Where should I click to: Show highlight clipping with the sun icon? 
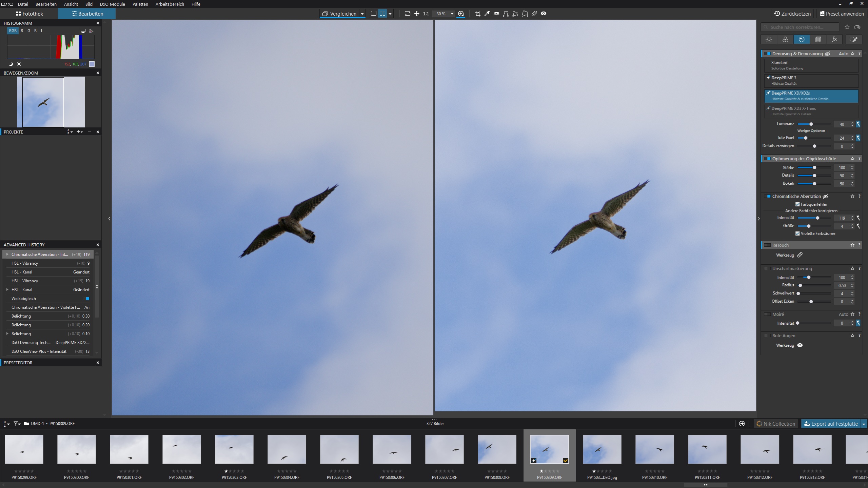coord(19,64)
